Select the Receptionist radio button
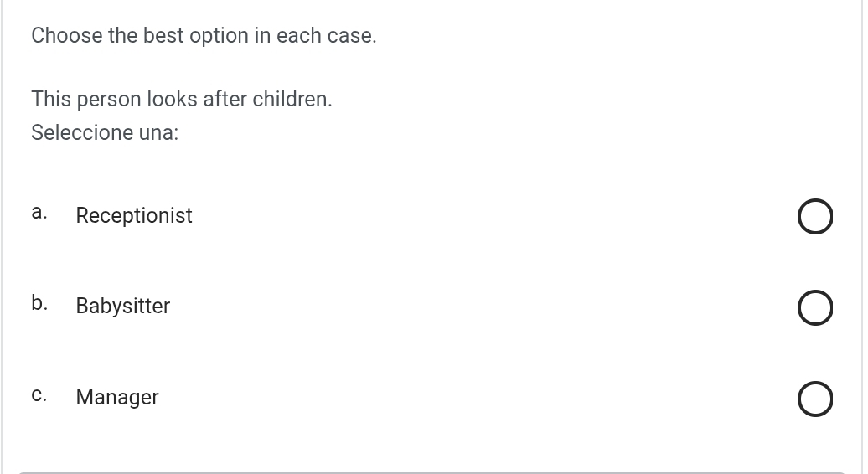868x474 pixels. coord(815,217)
